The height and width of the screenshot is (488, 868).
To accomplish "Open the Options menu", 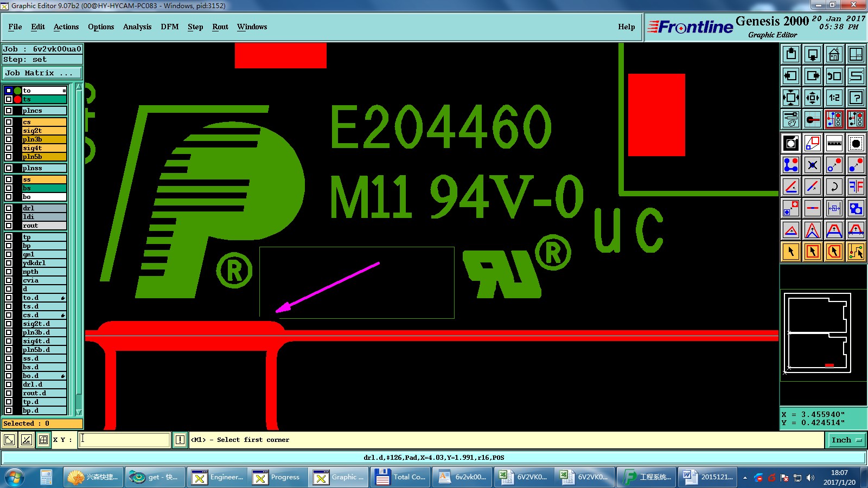I will coord(101,27).
